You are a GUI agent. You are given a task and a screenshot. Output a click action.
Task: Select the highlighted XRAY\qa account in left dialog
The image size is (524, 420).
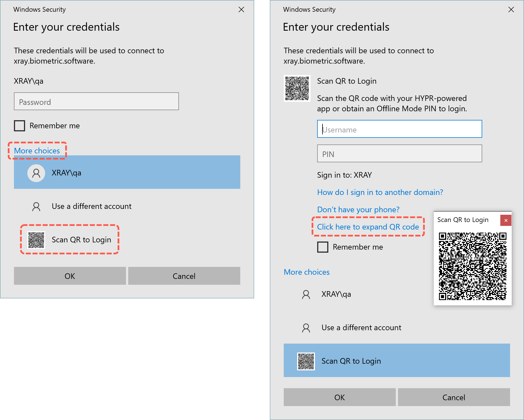[x=127, y=172]
